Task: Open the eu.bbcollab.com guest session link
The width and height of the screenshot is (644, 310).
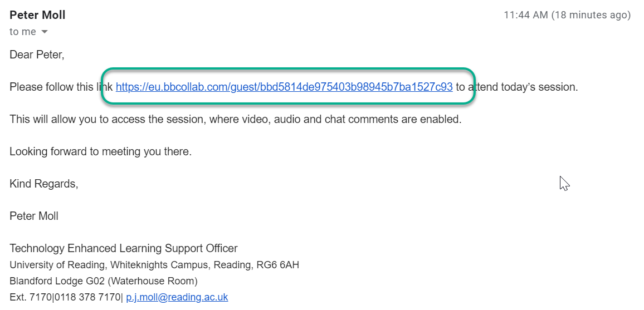Action: [284, 87]
